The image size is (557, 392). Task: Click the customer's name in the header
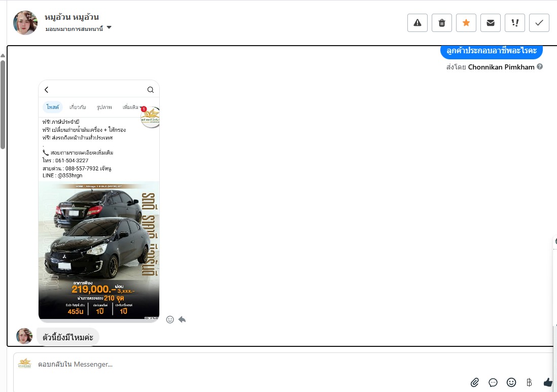[72, 17]
